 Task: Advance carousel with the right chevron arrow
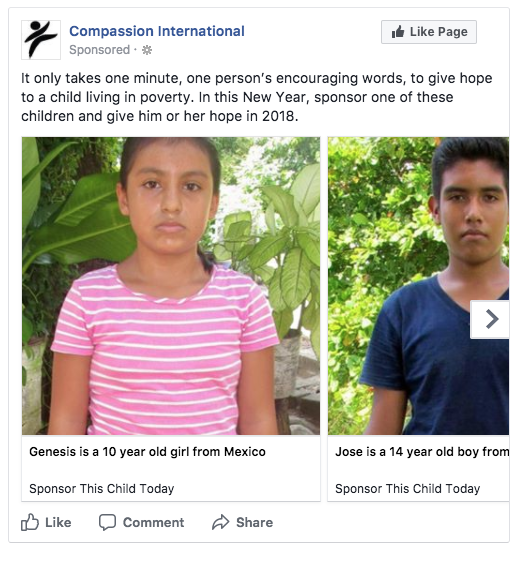coord(490,319)
